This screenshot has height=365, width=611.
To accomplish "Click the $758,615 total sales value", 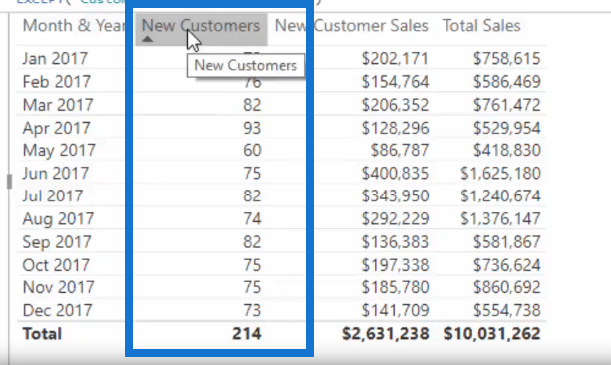I will [507, 58].
